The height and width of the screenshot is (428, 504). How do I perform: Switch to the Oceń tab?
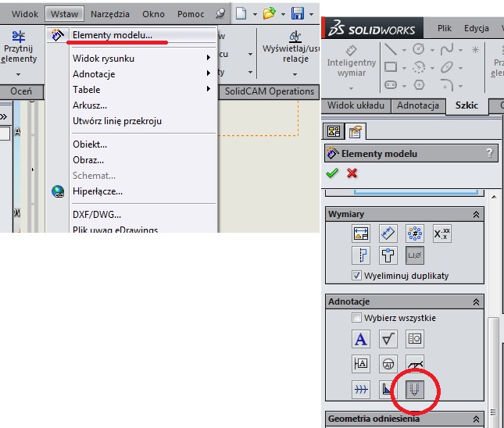(x=21, y=91)
